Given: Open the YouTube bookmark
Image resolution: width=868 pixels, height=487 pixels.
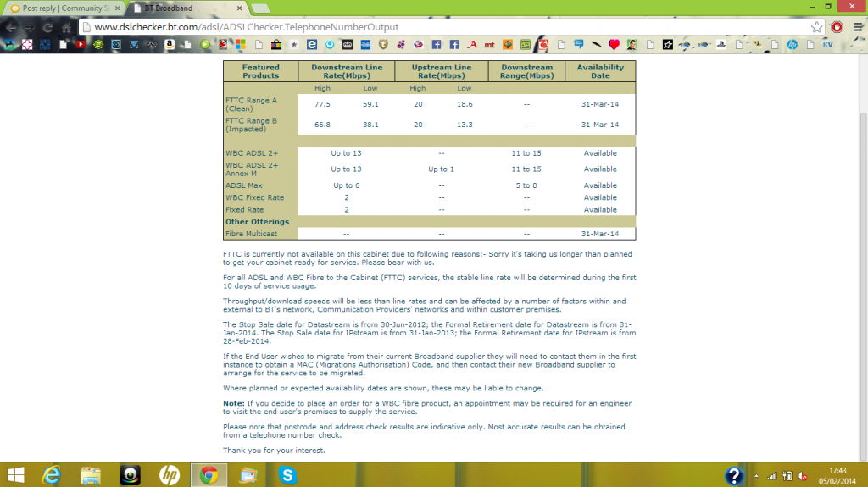Looking at the screenshot, I should click(81, 44).
